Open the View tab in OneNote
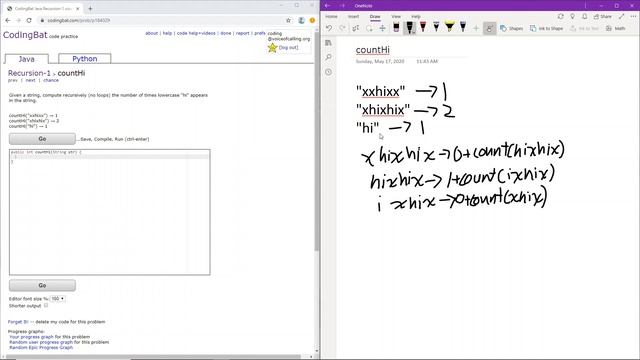This screenshot has height=360, width=640. tap(396, 16)
